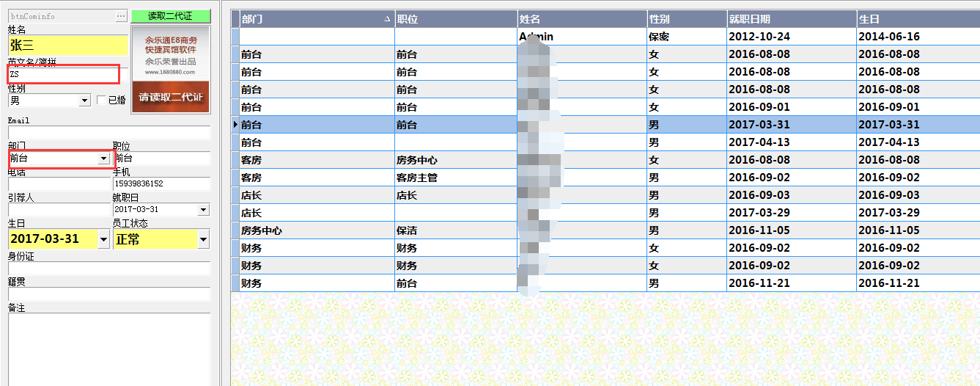Toggle the 已婚 married checkbox
Viewport: 980px width, 386px height.
pos(101,101)
